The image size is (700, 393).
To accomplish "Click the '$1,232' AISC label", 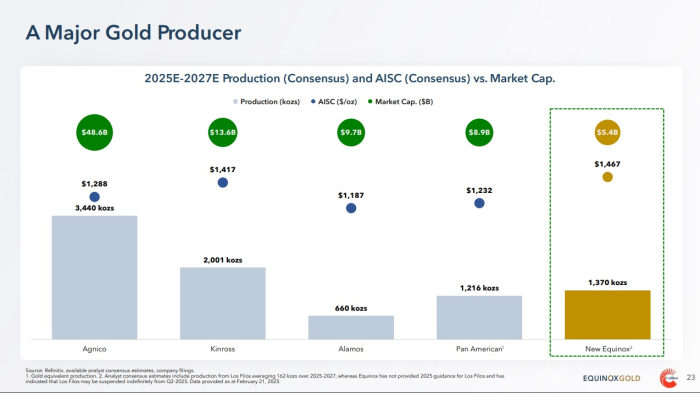I will (x=479, y=191).
